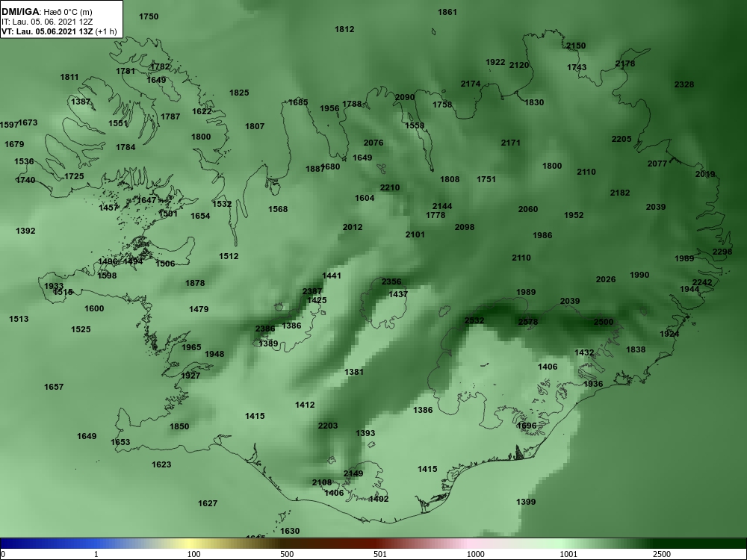Click the map value 1936
747x560 pixels.
(x=593, y=384)
